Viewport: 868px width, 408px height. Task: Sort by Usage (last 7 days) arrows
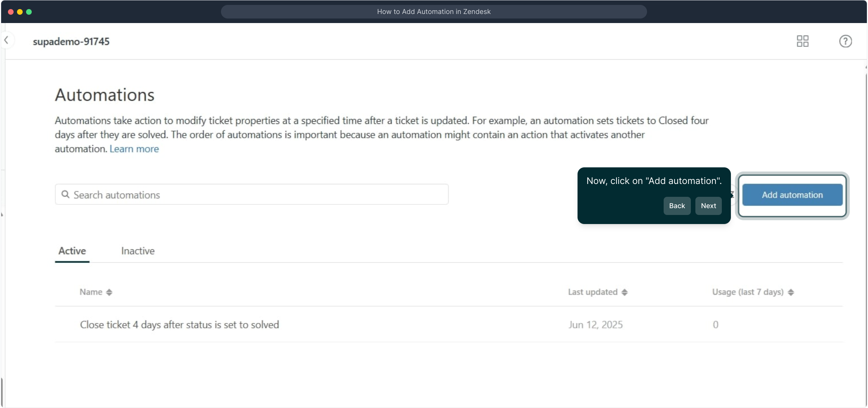pyautogui.click(x=791, y=292)
